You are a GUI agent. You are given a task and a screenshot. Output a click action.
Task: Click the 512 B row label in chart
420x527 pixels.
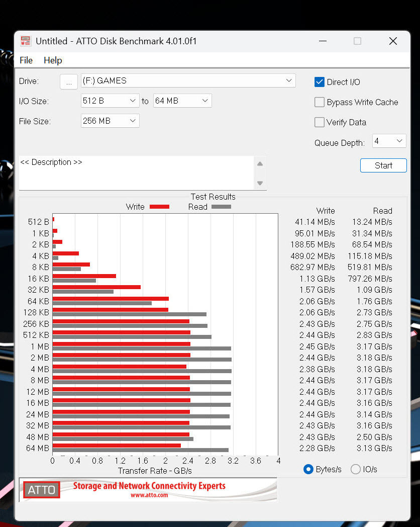[x=39, y=222]
